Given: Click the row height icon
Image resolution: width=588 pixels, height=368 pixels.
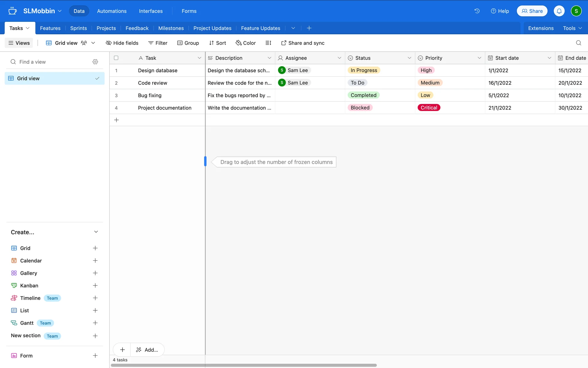Looking at the screenshot, I should pos(268,43).
